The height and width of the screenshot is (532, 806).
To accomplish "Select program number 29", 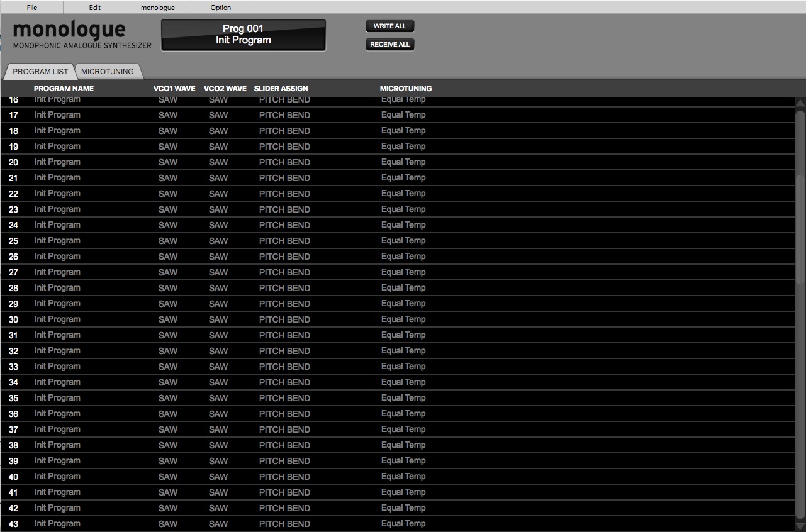I will point(13,304).
